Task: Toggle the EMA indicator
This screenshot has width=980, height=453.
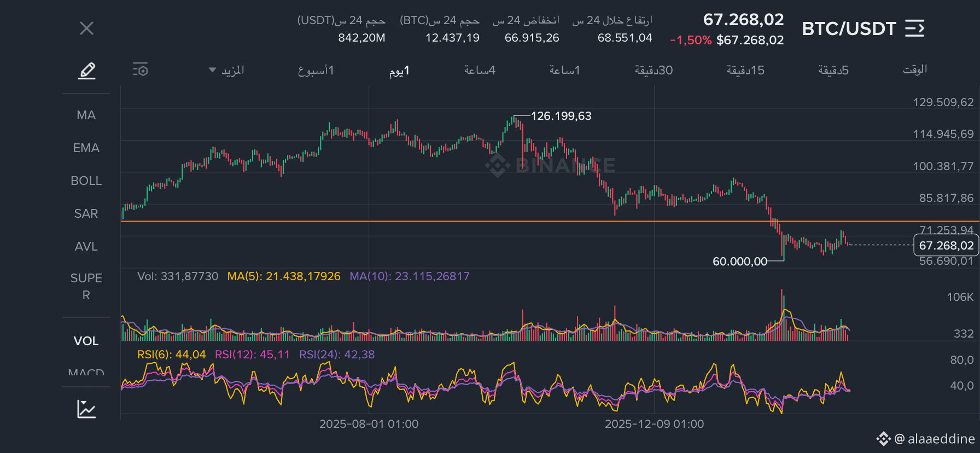Action: tap(86, 148)
